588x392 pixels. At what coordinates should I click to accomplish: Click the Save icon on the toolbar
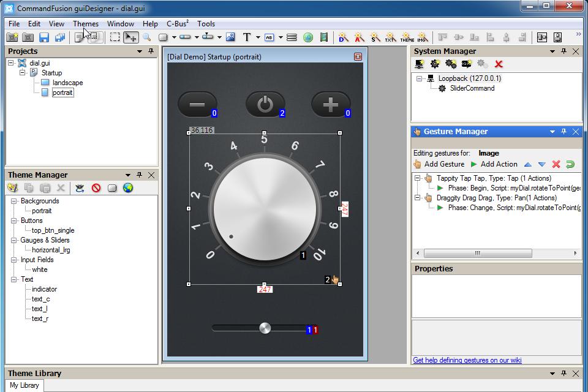43,37
